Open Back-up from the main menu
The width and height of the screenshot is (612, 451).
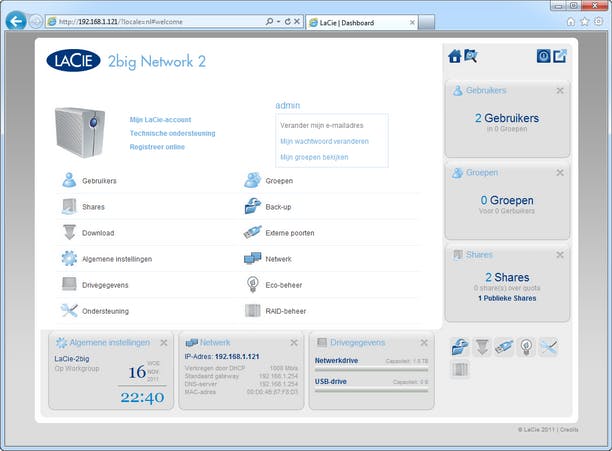278,207
